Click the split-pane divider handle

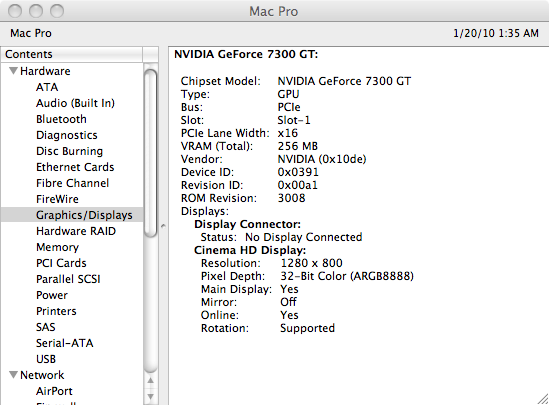[x=163, y=226]
